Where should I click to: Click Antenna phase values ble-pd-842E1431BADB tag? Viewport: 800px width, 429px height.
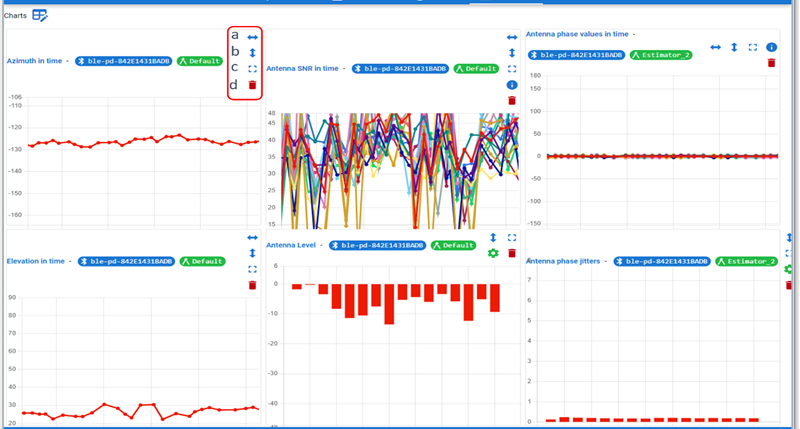[x=577, y=55]
